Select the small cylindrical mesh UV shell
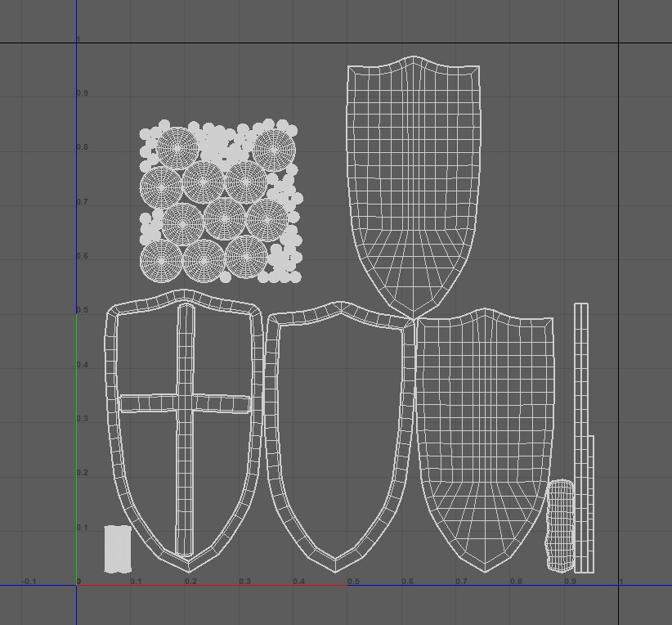Screen dimensions: 672x625 560,526
